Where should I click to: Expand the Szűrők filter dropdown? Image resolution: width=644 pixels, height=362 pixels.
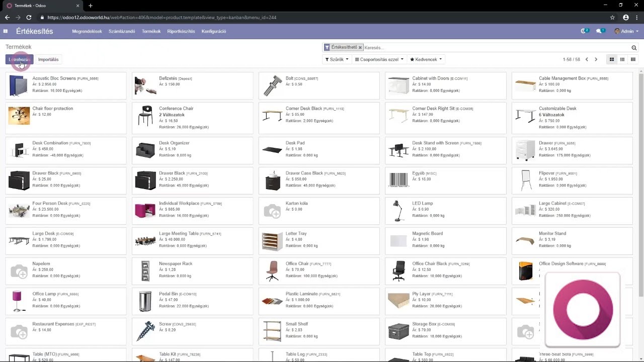click(x=336, y=59)
